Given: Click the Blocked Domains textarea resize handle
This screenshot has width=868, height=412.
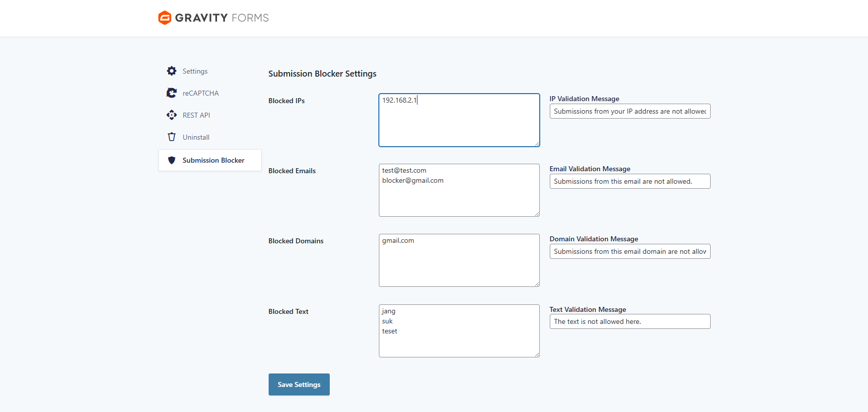Looking at the screenshot, I should [x=537, y=284].
